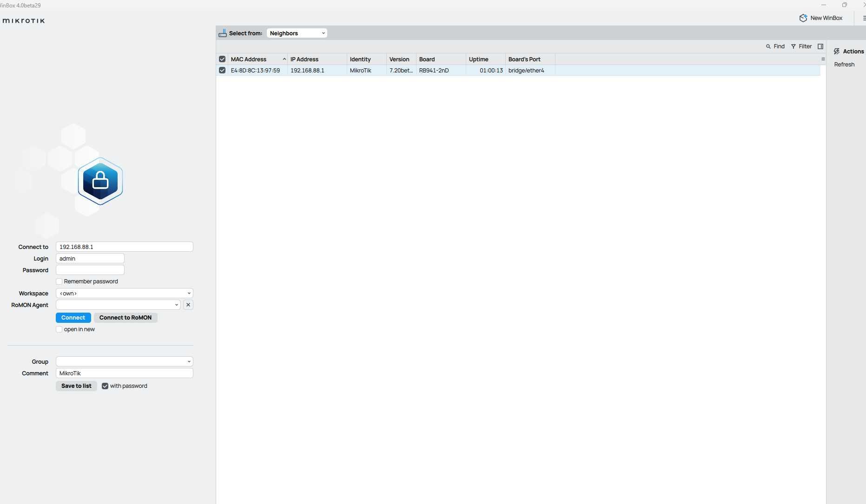Click Refresh under Actions

tap(844, 65)
